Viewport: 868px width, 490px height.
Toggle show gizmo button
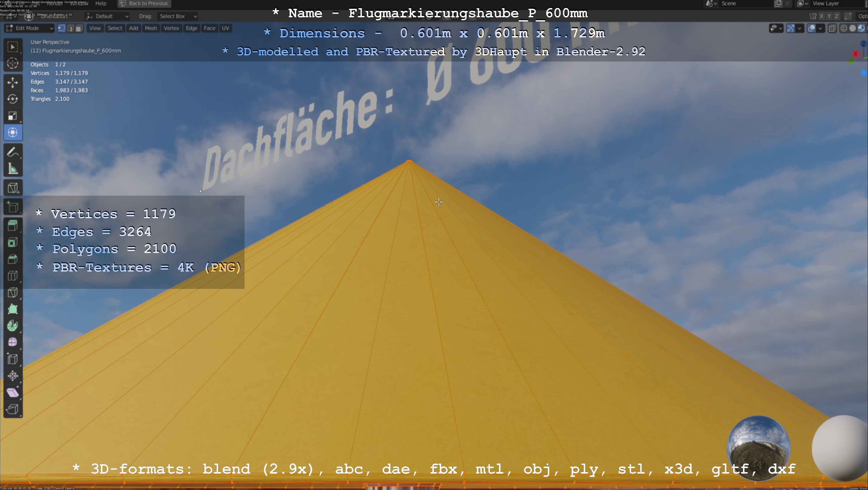(791, 28)
